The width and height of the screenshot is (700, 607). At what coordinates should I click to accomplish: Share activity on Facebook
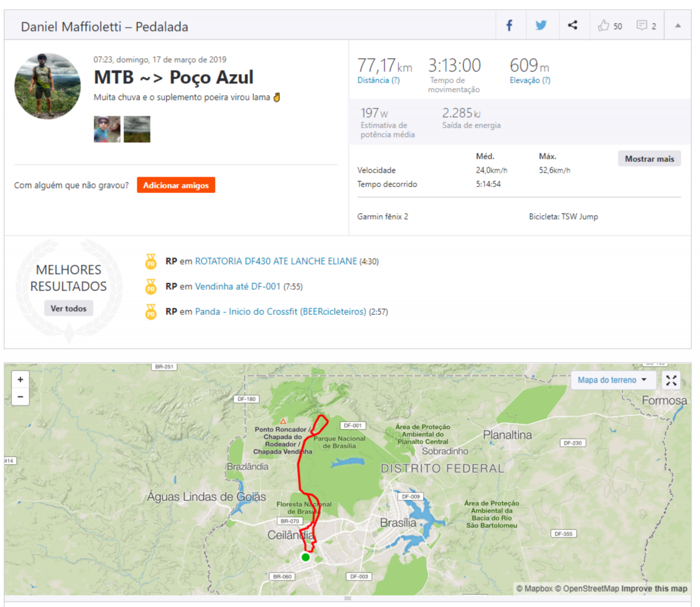tap(509, 26)
